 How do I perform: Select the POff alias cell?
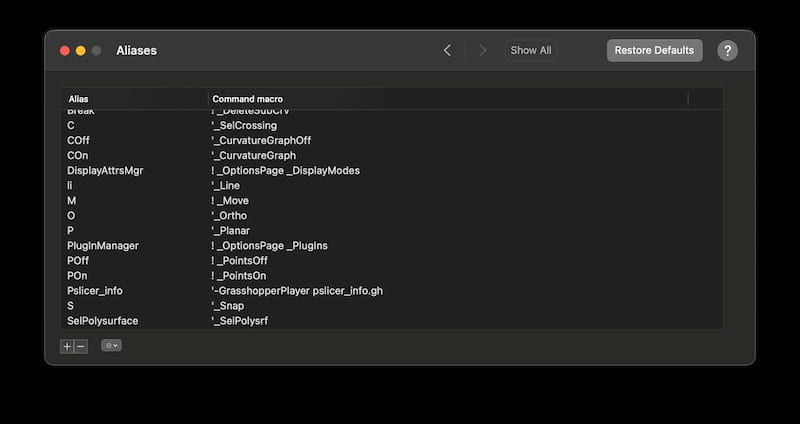78,261
